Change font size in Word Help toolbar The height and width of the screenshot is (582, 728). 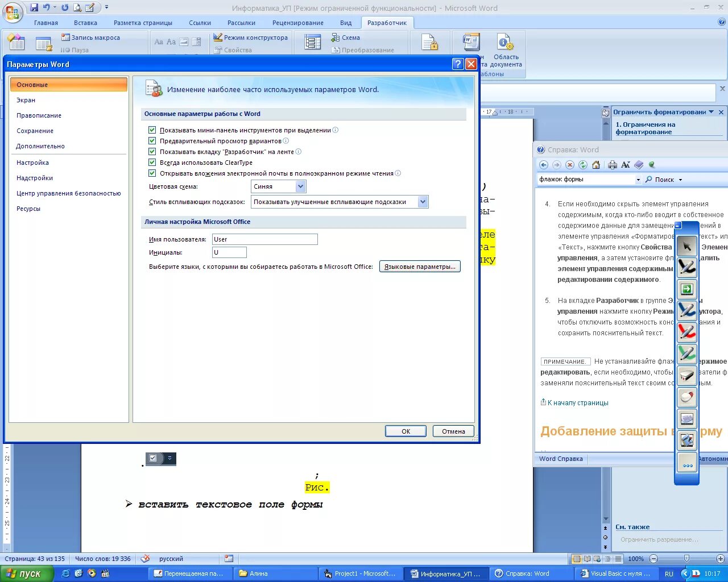626,165
